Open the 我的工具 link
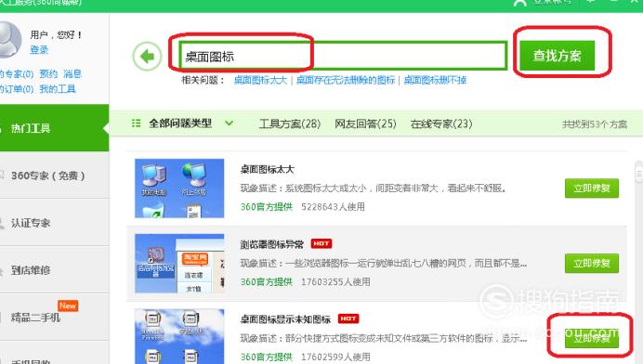The width and height of the screenshot is (643, 364). click(58, 88)
